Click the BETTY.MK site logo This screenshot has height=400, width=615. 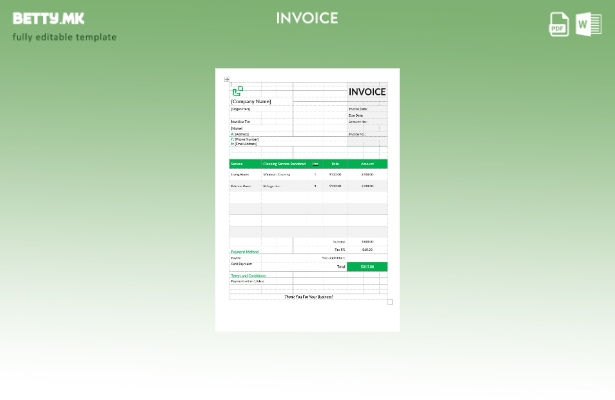tap(49, 18)
